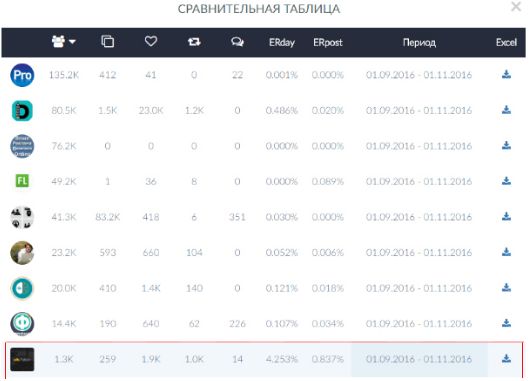The width and height of the screenshot is (529, 381).
Task: Select the 1.2K reposts value
Action: pos(194,110)
